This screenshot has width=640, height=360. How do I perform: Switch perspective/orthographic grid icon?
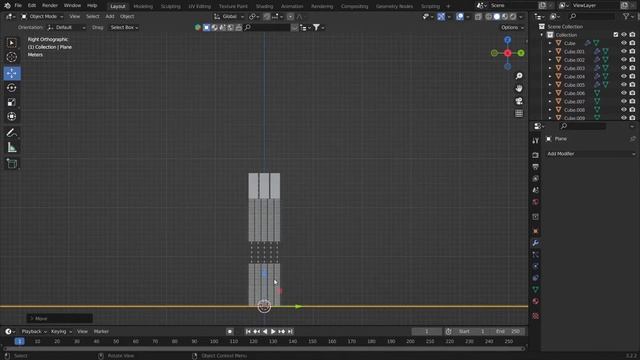click(x=519, y=113)
